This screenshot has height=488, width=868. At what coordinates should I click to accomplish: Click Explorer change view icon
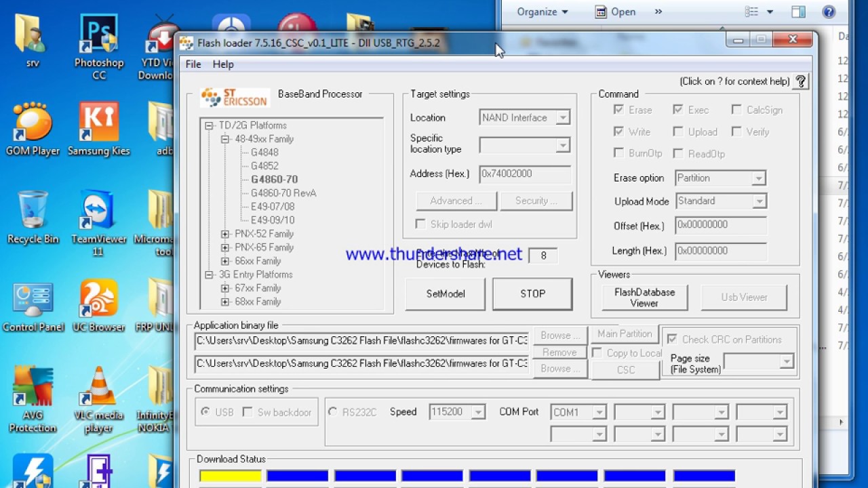tap(751, 12)
